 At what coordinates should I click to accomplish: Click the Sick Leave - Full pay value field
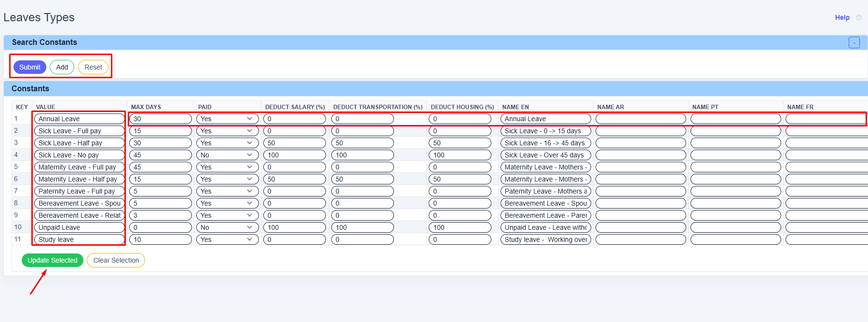pyautogui.click(x=80, y=131)
